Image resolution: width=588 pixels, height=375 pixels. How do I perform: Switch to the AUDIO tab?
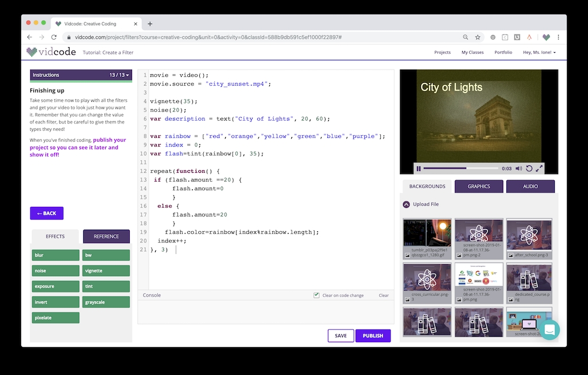click(530, 187)
